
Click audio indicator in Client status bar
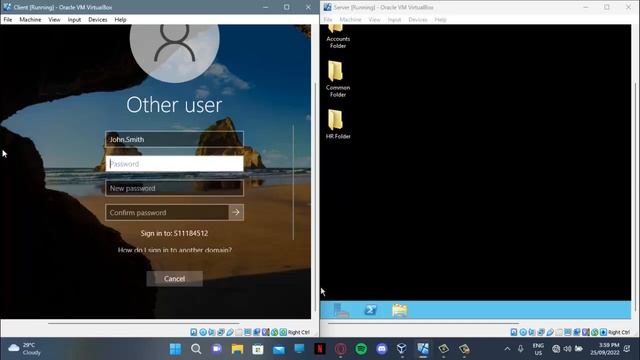click(212, 332)
